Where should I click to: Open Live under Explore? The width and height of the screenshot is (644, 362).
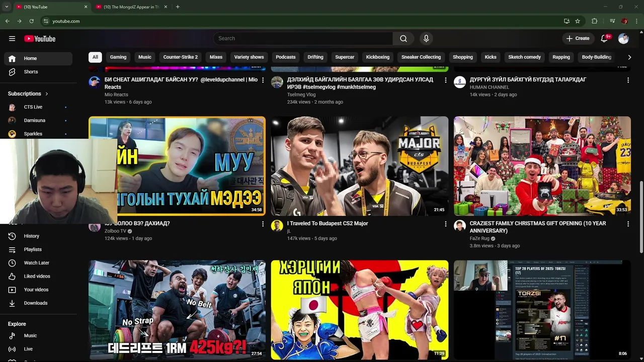(x=38, y=349)
